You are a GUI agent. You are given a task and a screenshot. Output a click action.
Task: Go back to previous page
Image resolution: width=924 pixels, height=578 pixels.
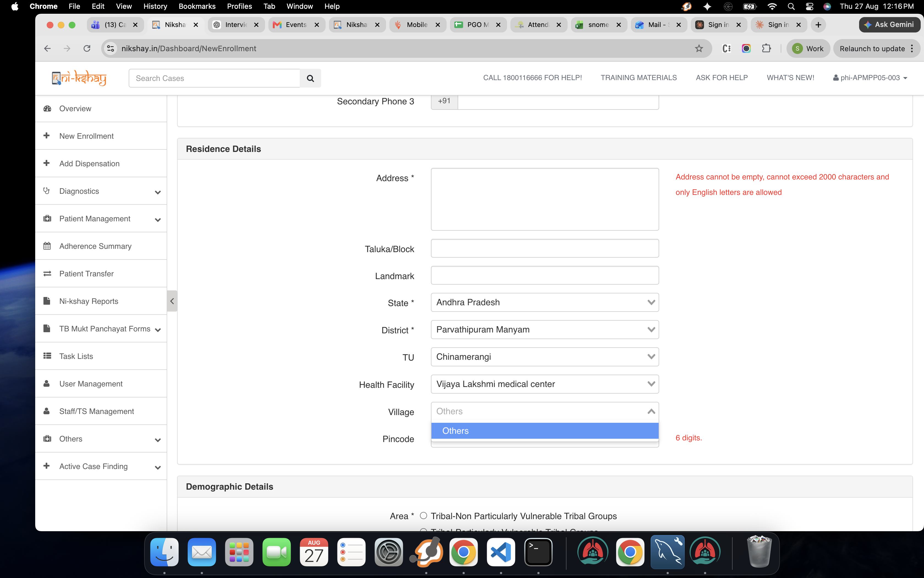pos(47,48)
